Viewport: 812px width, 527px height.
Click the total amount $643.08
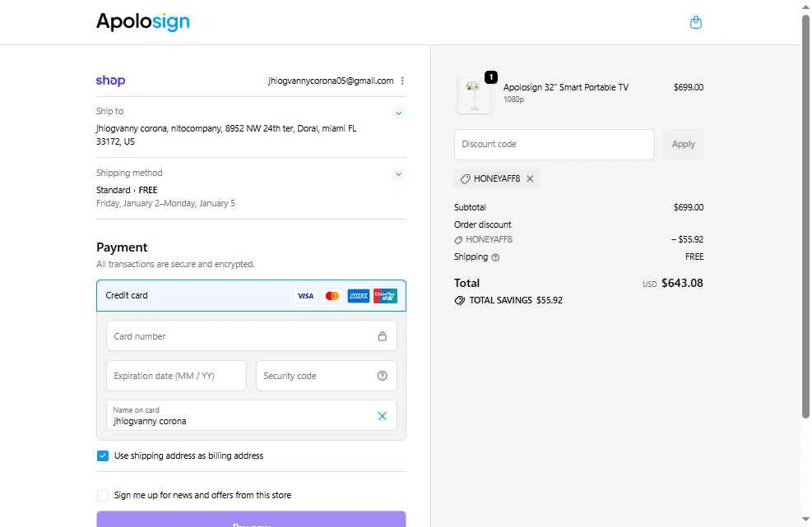(x=682, y=283)
